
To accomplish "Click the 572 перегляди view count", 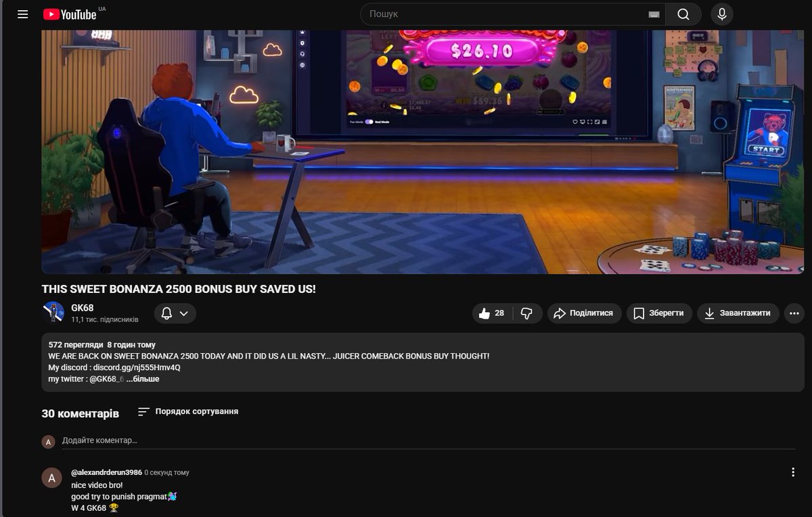I will pos(76,344).
